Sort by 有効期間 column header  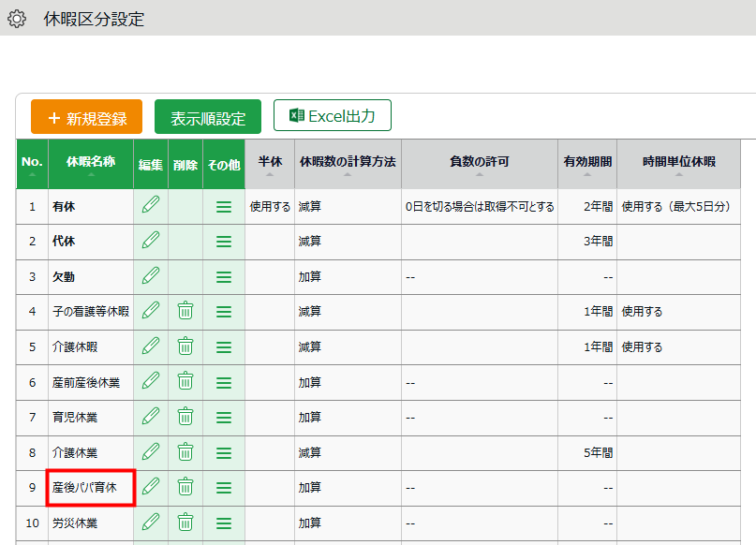pos(586,164)
